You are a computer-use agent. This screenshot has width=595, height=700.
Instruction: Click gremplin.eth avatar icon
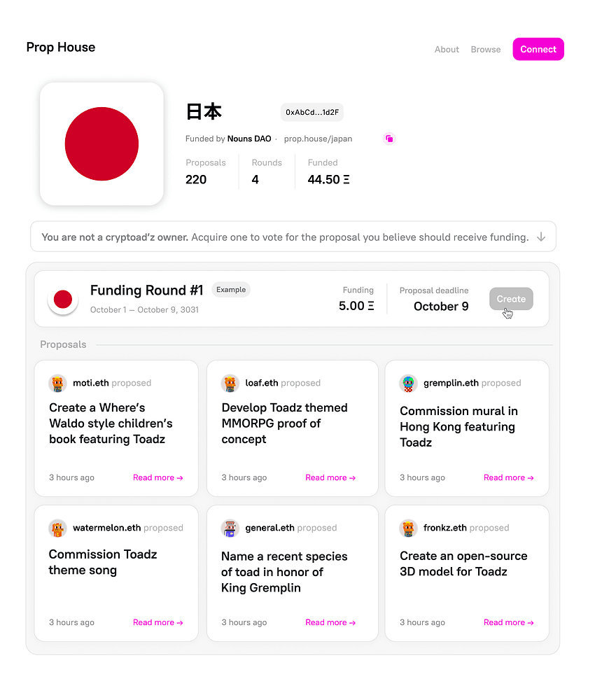click(408, 383)
